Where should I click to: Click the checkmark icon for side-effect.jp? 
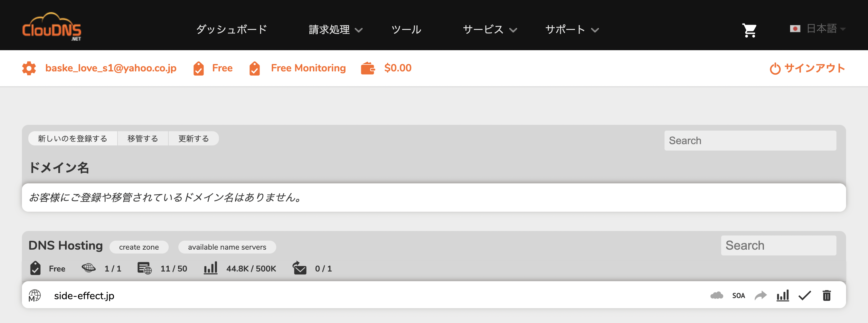[805, 295]
